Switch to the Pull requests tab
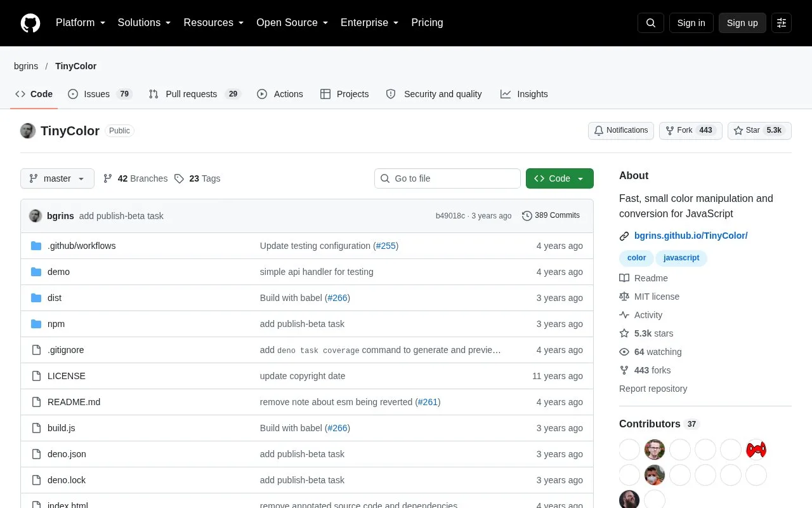The width and height of the screenshot is (812, 508). pos(195,94)
